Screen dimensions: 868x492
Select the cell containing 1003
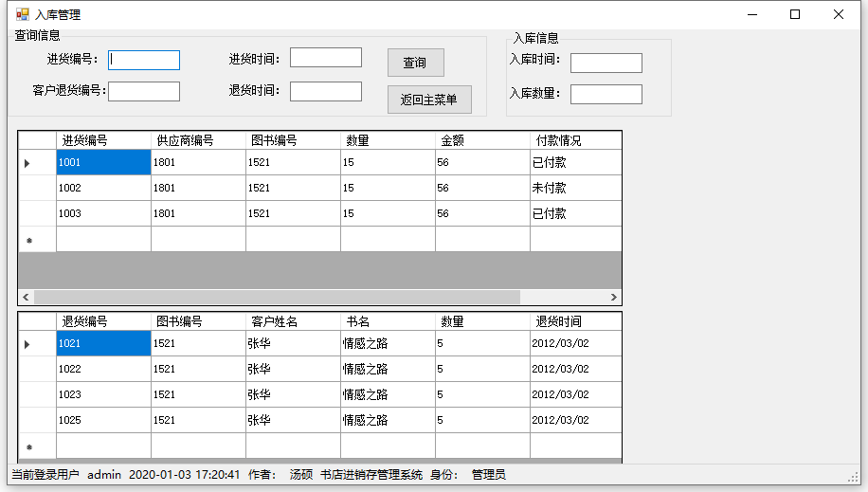(x=103, y=213)
